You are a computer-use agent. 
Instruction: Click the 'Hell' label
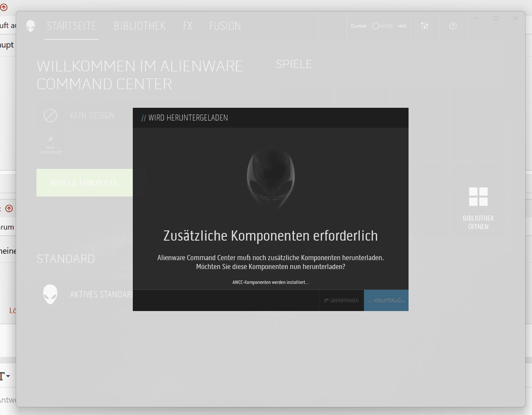pos(402,26)
